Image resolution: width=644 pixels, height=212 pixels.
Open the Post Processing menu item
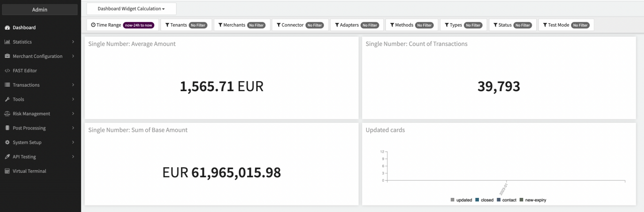pos(29,128)
